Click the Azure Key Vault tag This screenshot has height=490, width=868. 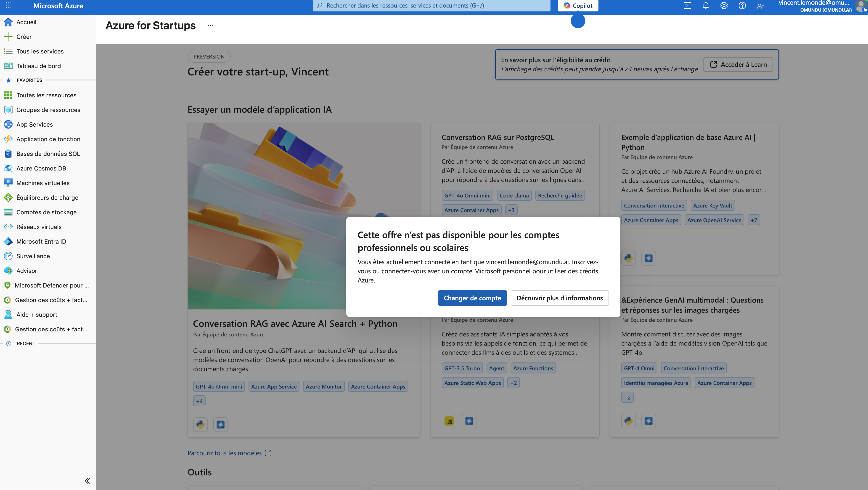[713, 205]
